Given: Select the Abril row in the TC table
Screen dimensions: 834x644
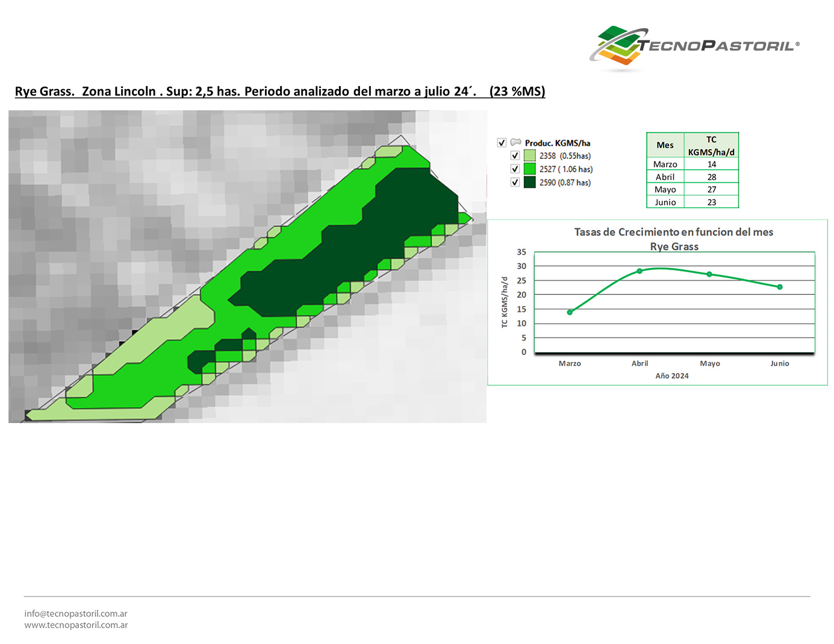Looking at the screenshot, I should (x=692, y=177).
